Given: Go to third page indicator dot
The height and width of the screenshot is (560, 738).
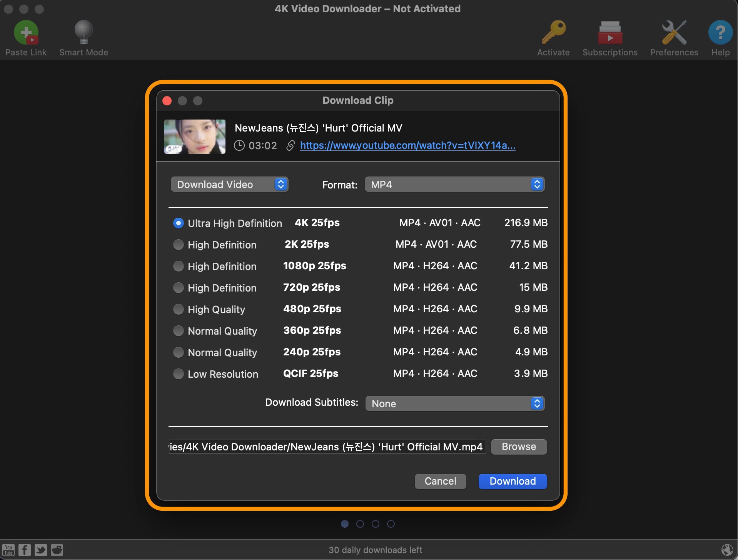Looking at the screenshot, I should [x=376, y=524].
